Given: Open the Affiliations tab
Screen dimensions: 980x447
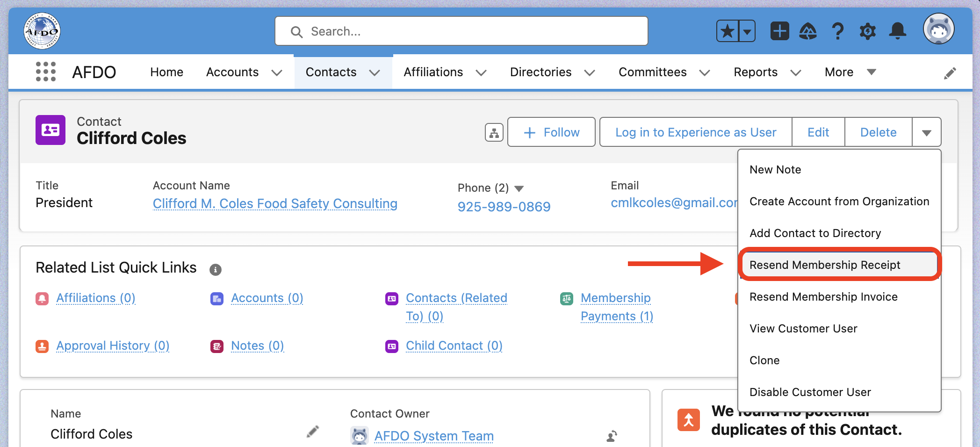Looking at the screenshot, I should [433, 72].
